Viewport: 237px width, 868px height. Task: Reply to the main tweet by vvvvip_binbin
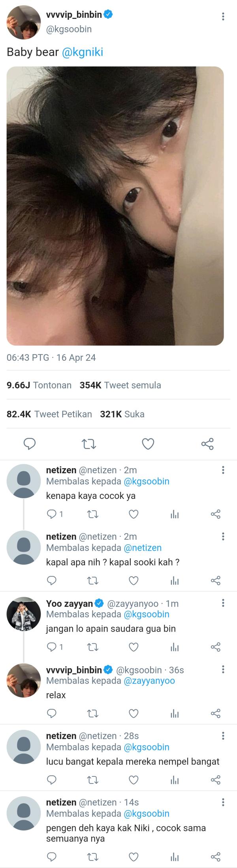tap(30, 444)
